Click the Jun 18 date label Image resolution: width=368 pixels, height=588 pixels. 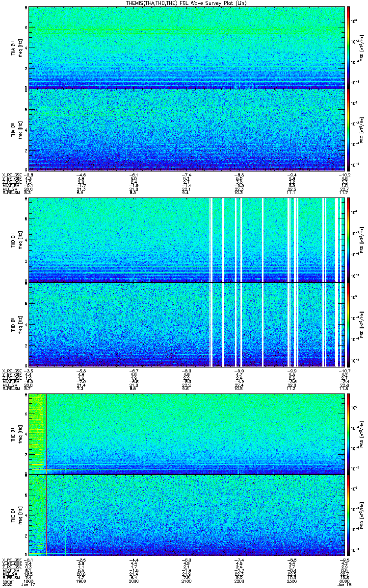tap(344, 586)
